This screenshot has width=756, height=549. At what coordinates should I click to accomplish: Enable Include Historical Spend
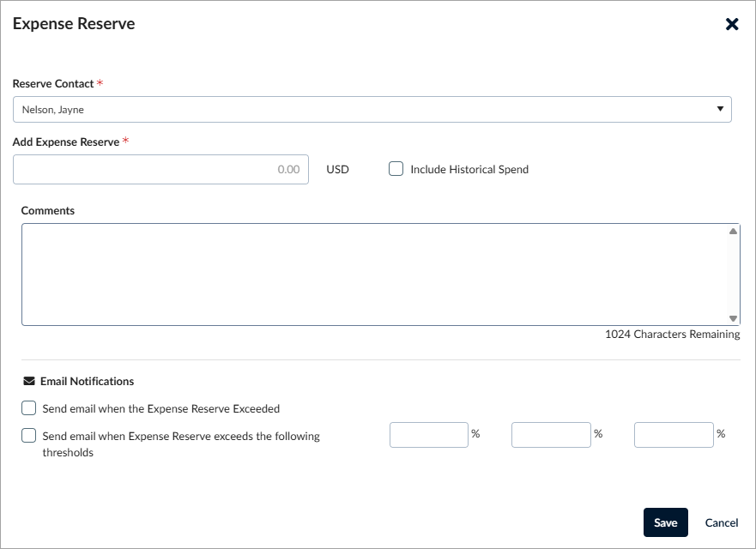click(x=396, y=169)
